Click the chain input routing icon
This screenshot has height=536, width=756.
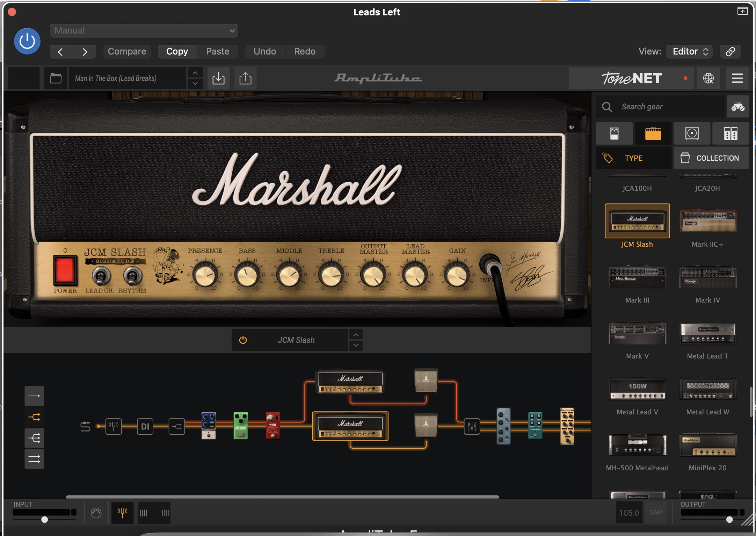(85, 426)
